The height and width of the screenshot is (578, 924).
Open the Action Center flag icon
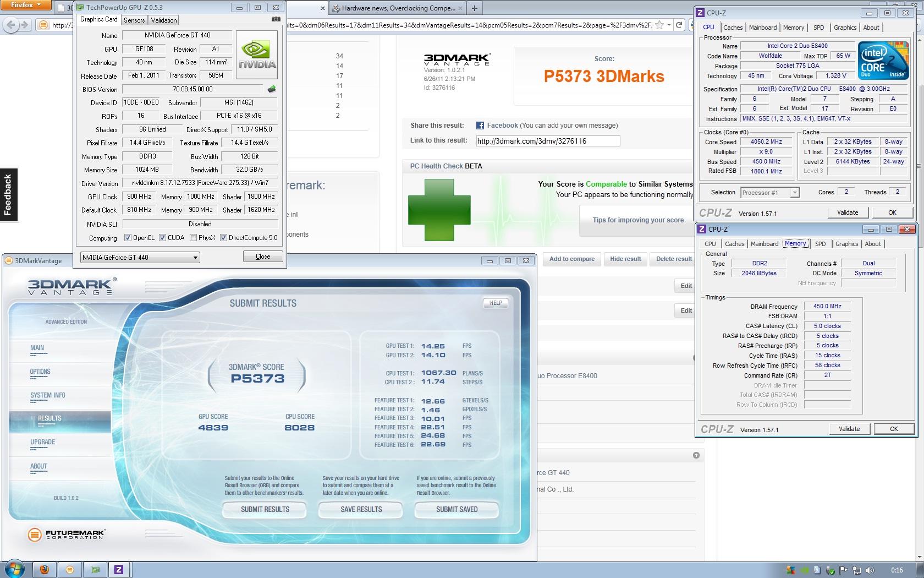point(844,570)
